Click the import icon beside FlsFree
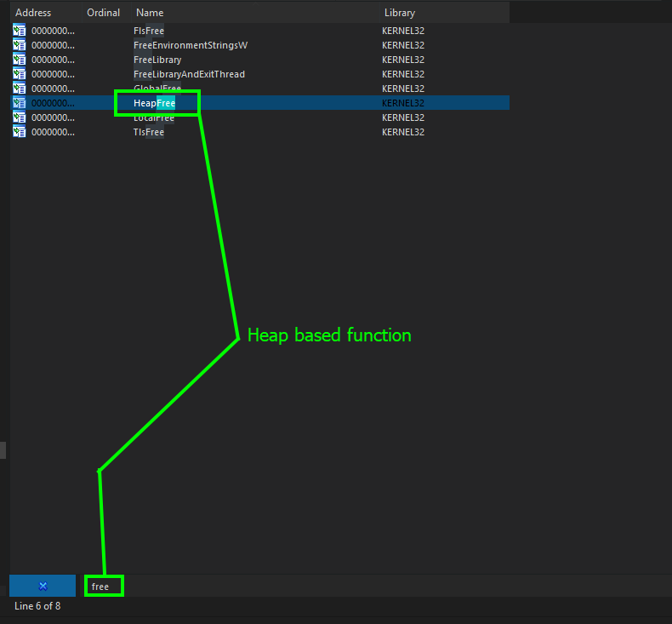 pyautogui.click(x=19, y=31)
